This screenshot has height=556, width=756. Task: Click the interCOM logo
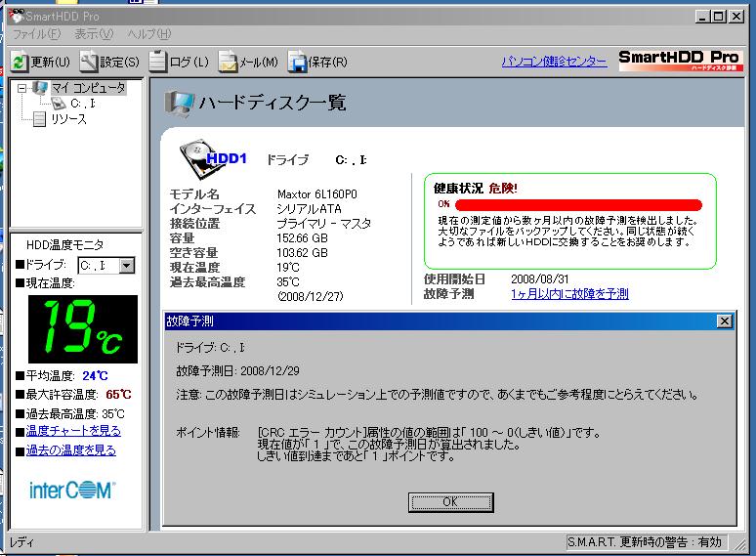click(x=72, y=490)
